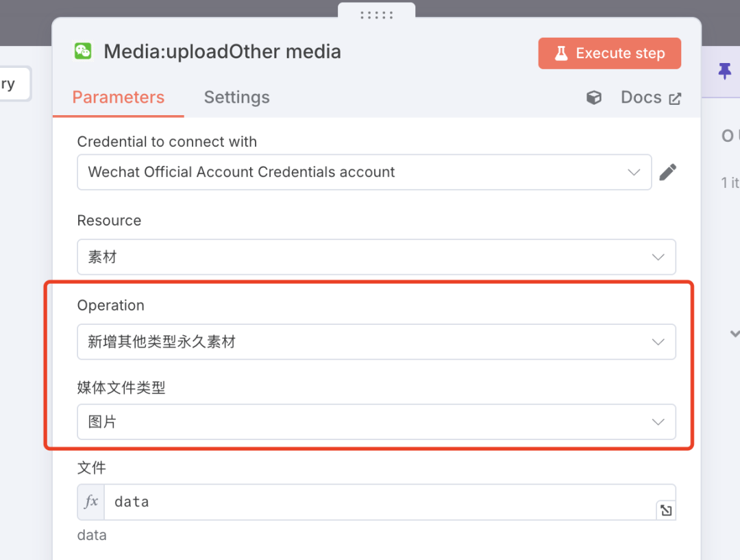Open the Credential to connect with dropdown
The height and width of the screenshot is (560, 740).
click(x=364, y=172)
